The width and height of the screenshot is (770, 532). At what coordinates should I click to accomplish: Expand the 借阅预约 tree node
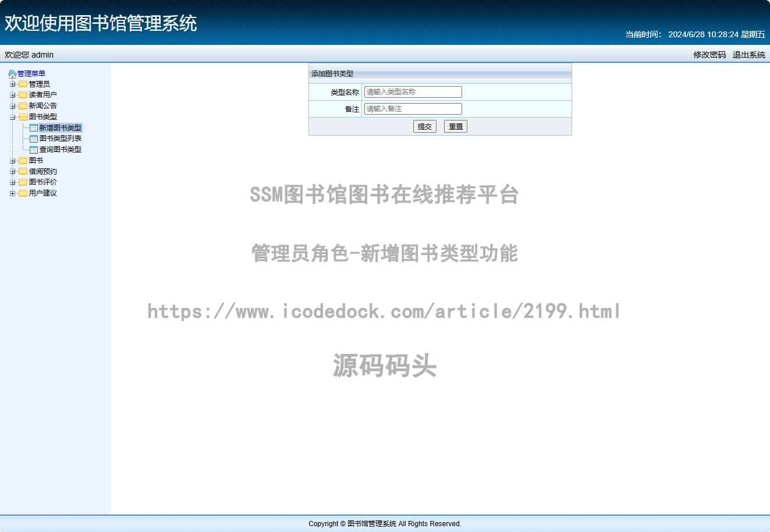pyautogui.click(x=13, y=172)
